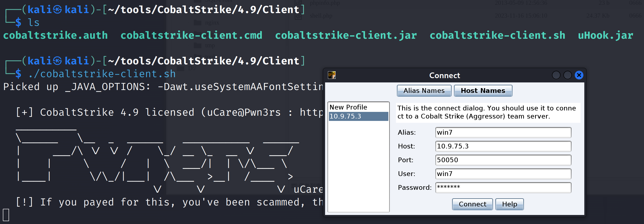This screenshot has height=224, width=644.
Task: Click the ls command in terminal
Action: pyautogui.click(x=34, y=23)
